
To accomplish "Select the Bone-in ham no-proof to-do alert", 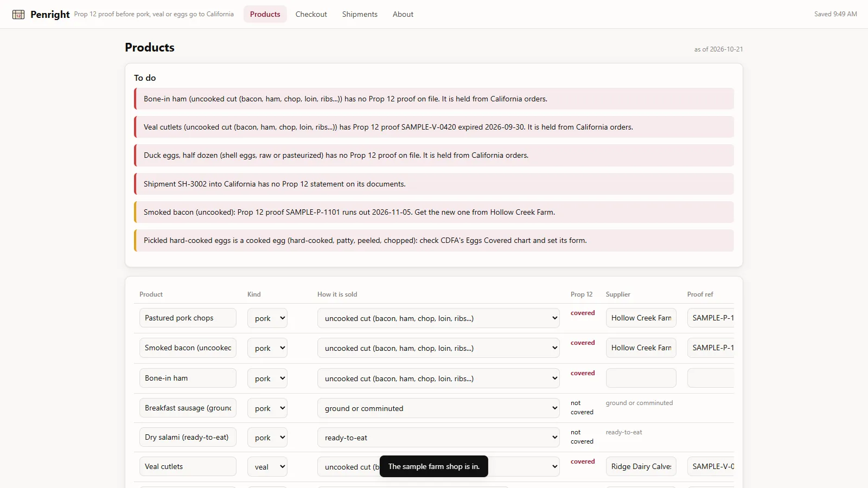I will click(434, 99).
